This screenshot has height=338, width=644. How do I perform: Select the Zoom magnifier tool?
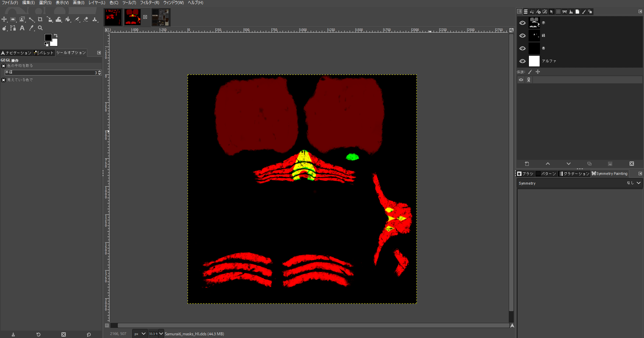40,28
